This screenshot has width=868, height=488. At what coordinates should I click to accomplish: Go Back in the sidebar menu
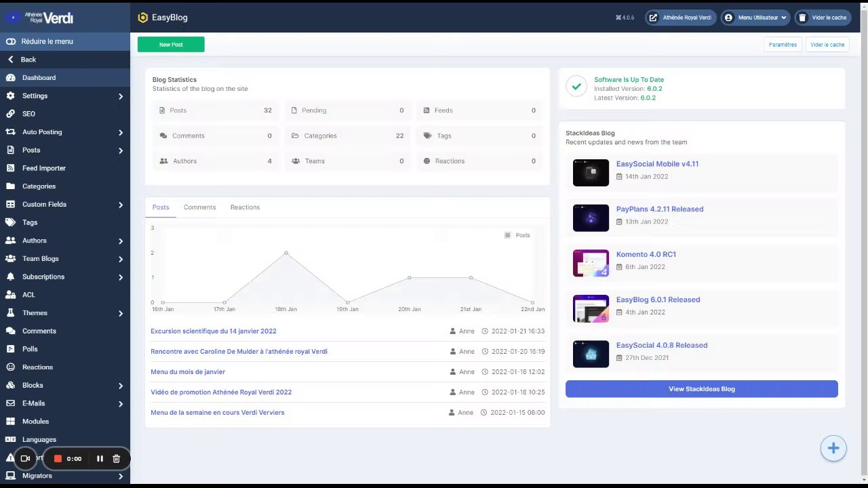pyautogui.click(x=65, y=60)
